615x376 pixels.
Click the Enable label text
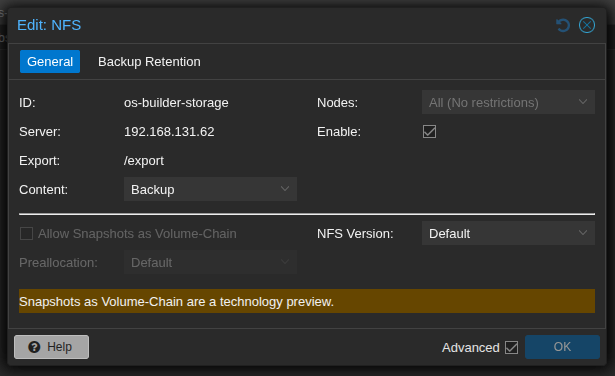(339, 132)
